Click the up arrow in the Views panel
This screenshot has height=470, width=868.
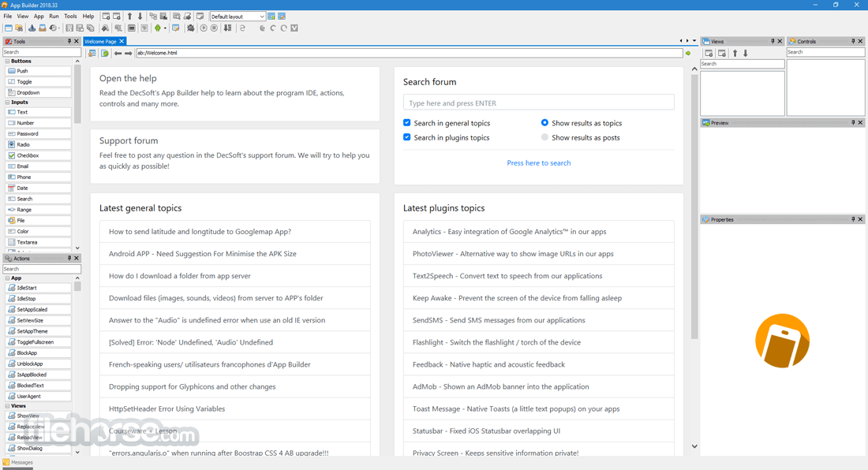(735, 53)
